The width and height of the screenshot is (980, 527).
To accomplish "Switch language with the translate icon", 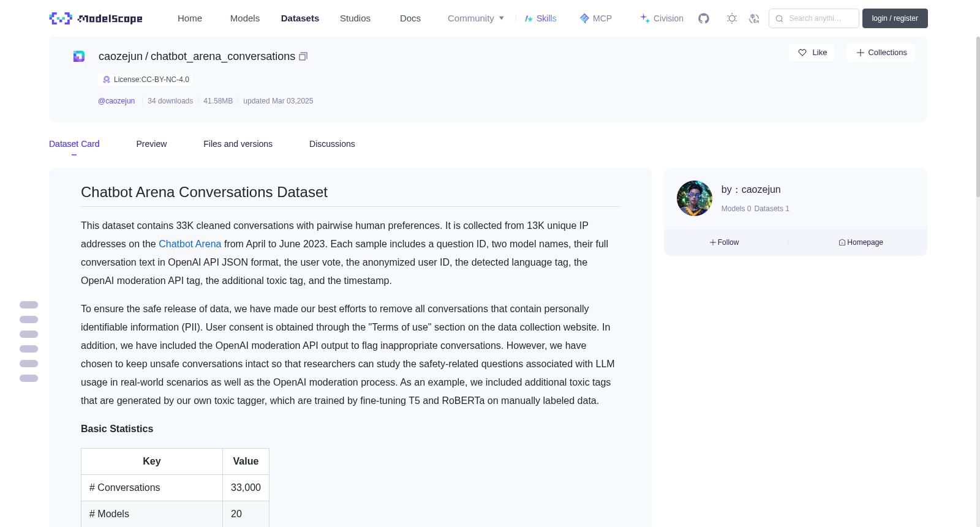I will pos(754,18).
